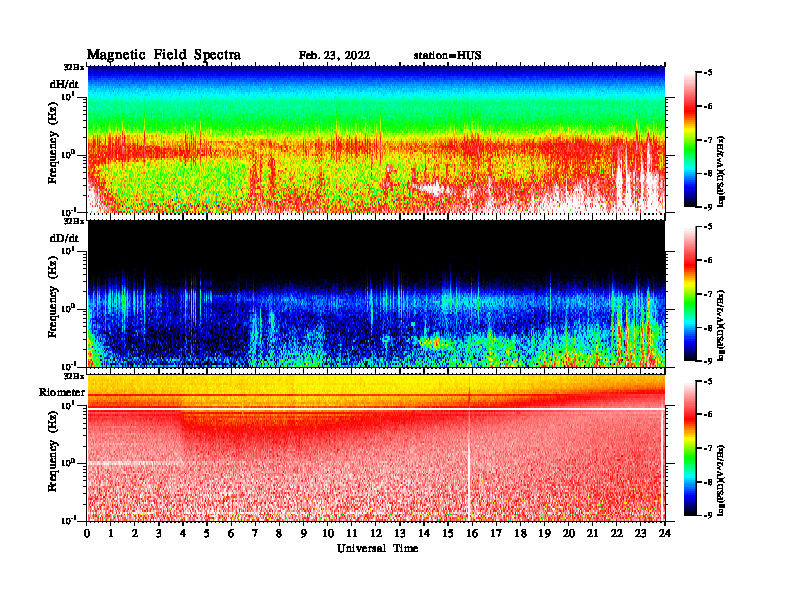Viewport: 792px width, 612px height.
Task: Click hour "24" on the Universal Time axis
Action: [x=665, y=534]
